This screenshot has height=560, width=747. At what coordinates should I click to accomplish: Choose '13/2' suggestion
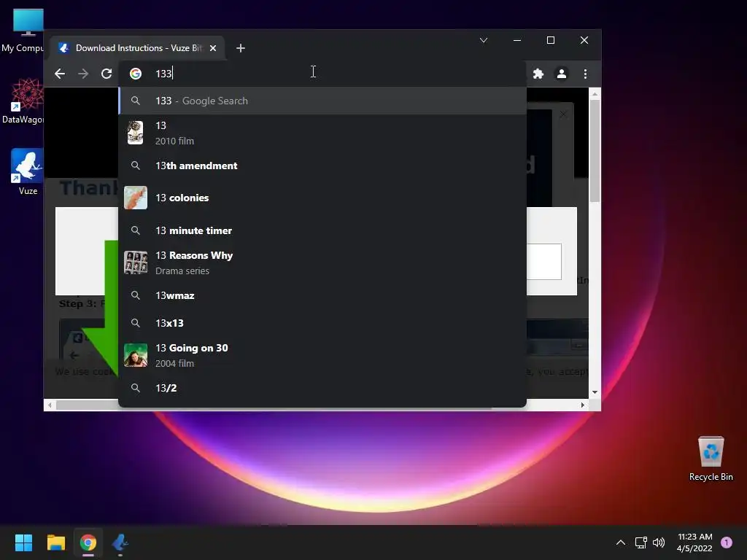pyautogui.click(x=322, y=388)
